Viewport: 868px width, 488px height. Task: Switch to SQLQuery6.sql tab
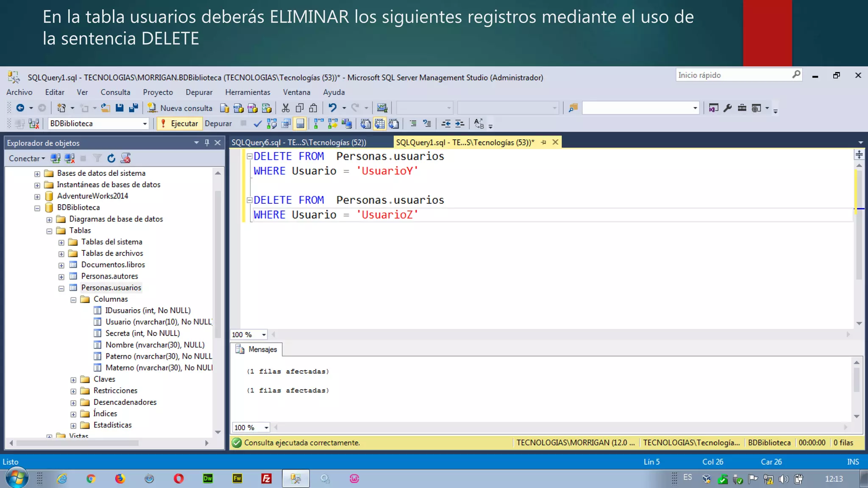coord(299,142)
